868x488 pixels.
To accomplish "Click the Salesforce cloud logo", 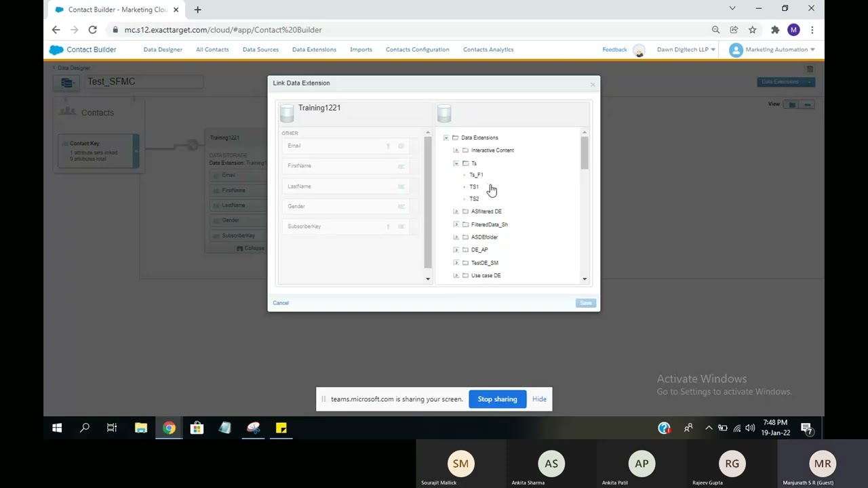I will [56, 49].
